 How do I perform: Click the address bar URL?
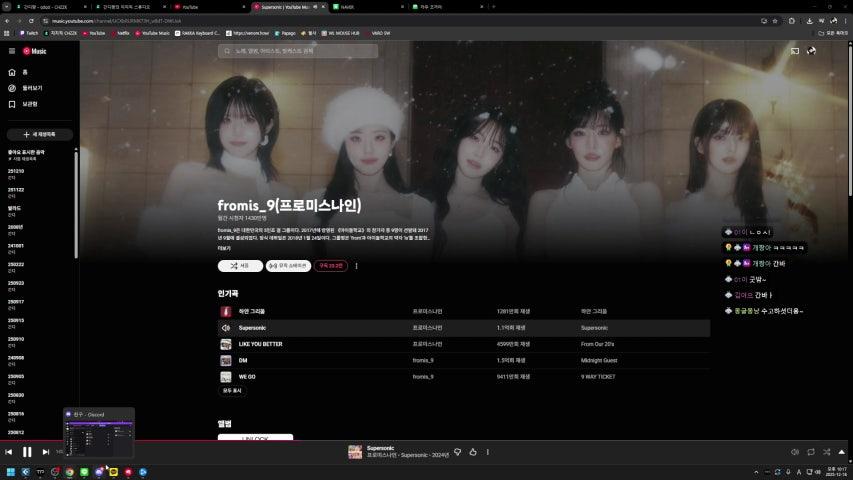(x=116, y=21)
